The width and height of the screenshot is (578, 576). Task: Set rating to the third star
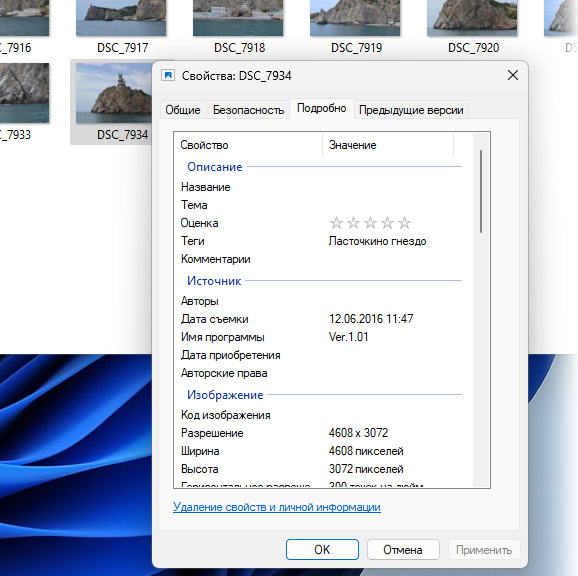pos(370,223)
